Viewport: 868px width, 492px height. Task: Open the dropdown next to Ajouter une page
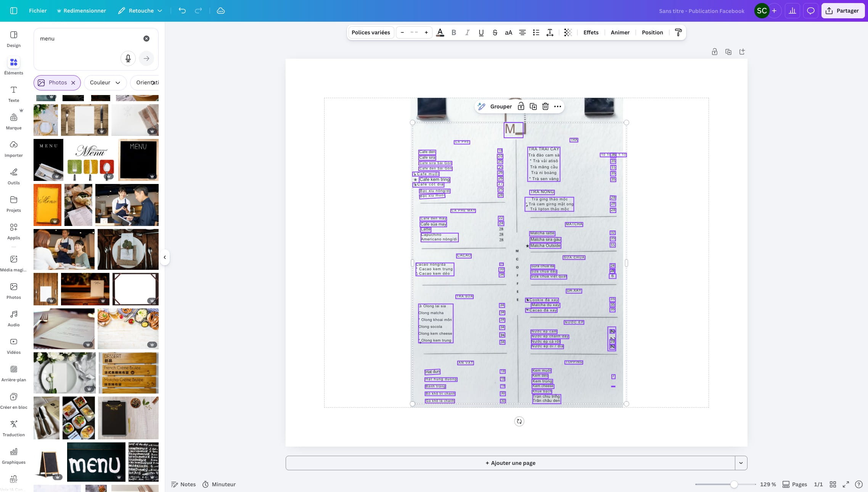741,463
